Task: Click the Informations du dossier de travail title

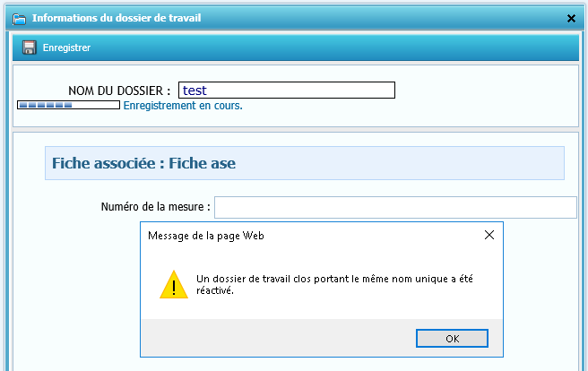Action: coord(117,18)
